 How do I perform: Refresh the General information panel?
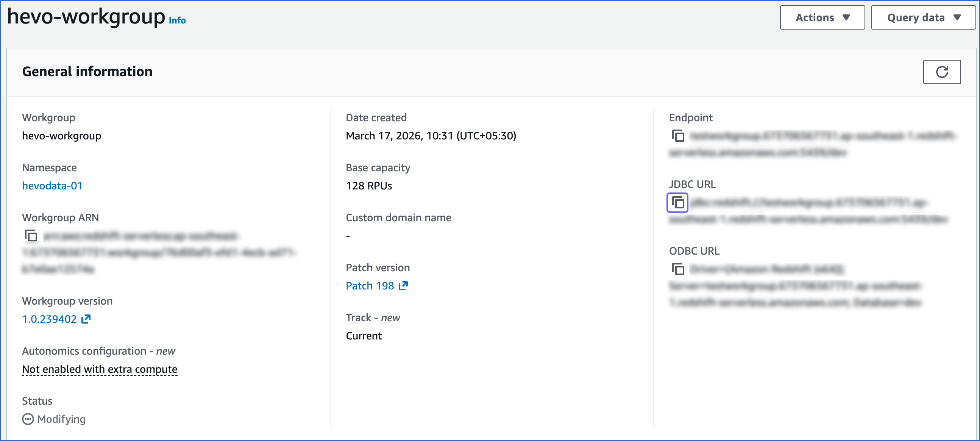pyautogui.click(x=942, y=72)
